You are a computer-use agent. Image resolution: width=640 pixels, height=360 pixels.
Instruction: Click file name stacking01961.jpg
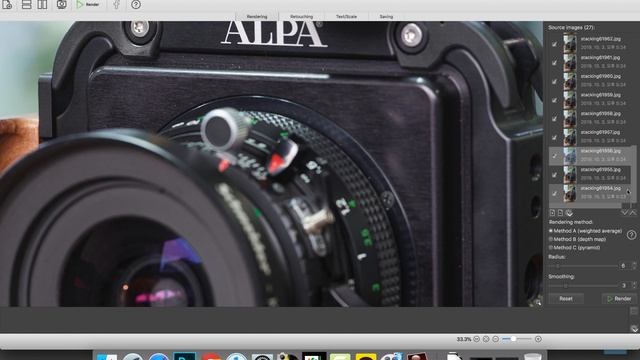point(600,58)
